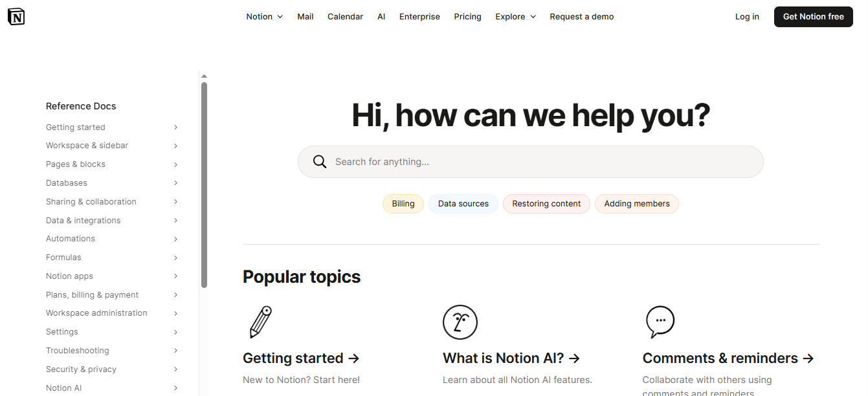Open the Notion dropdown in top navigation
The height and width of the screenshot is (396, 868).
point(264,17)
